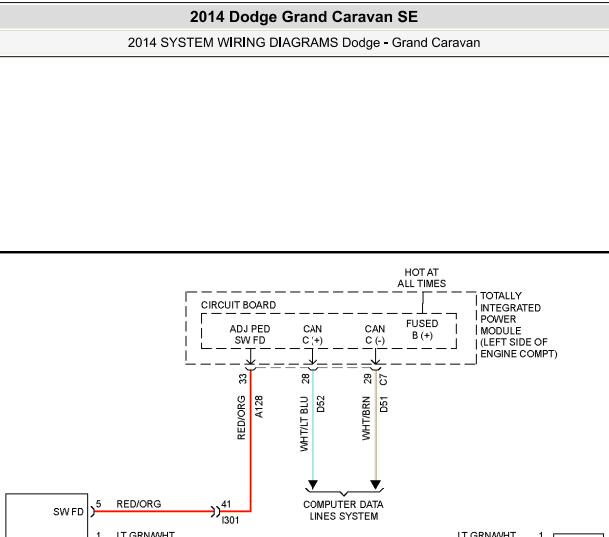Click the "CAN C (-)" label
This screenshot has height=537, width=609.
[x=375, y=335]
